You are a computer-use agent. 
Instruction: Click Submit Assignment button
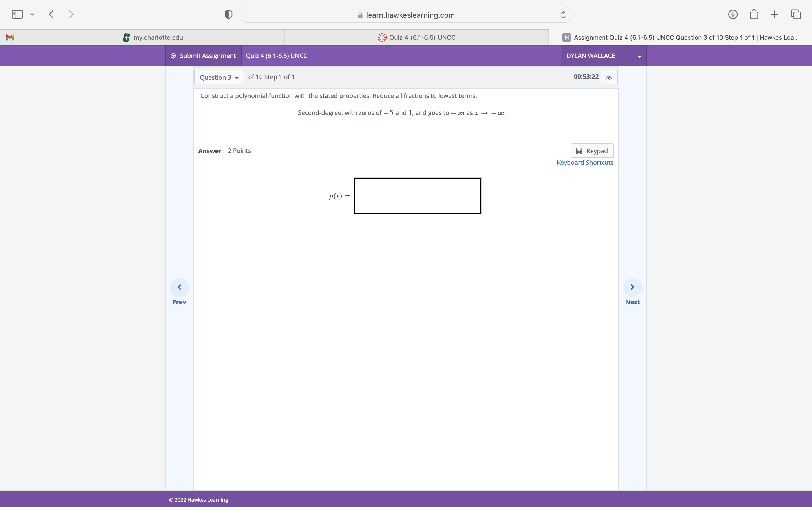[203, 56]
